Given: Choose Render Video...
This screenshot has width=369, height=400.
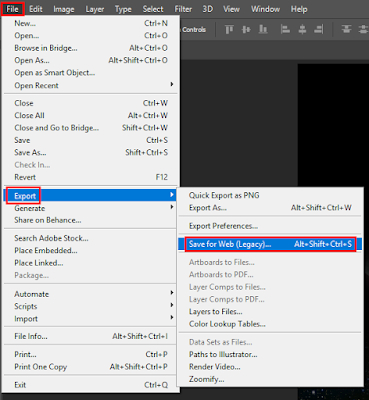Looking at the screenshot, I should coord(270,367).
